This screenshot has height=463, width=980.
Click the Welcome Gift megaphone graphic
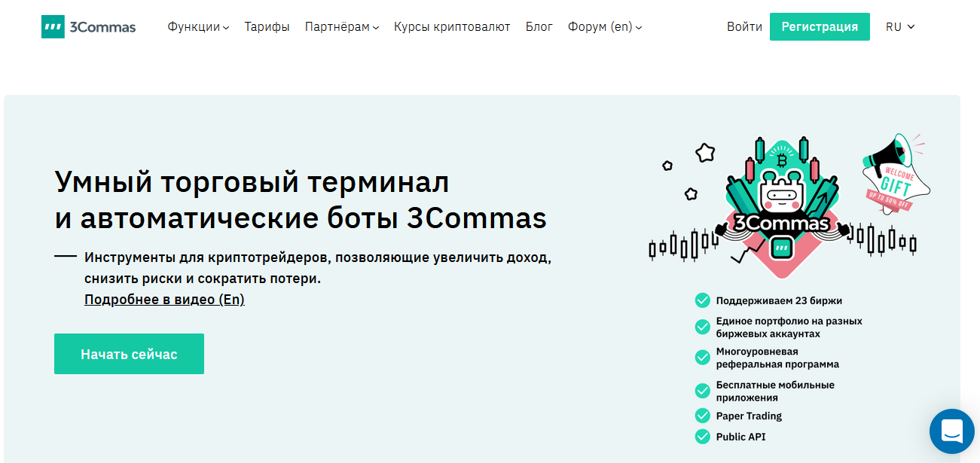[x=896, y=175]
